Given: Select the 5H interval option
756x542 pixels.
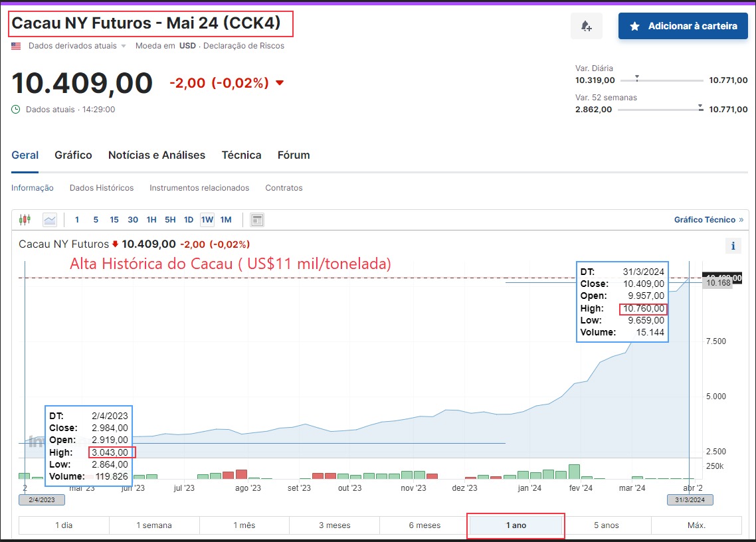Looking at the screenshot, I should click(x=170, y=220).
